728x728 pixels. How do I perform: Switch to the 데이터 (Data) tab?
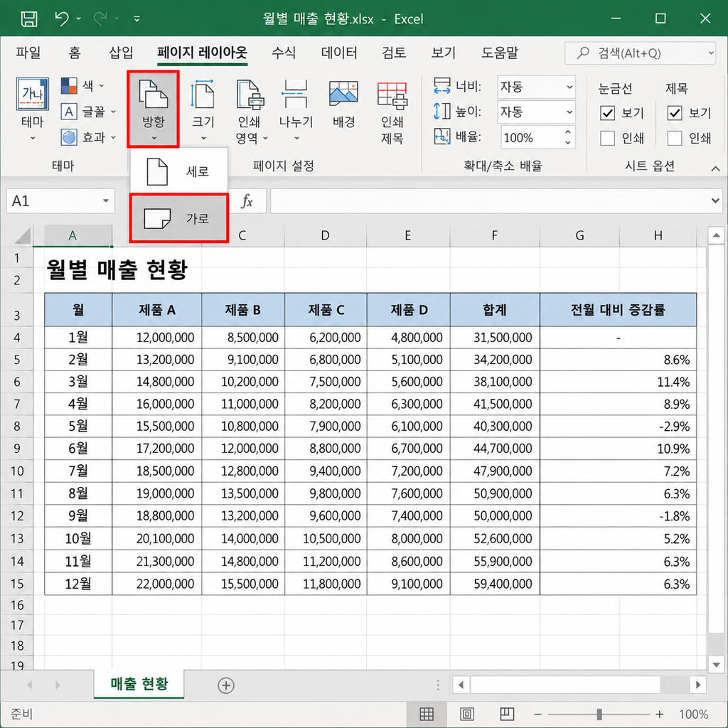[x=339, y=53]
